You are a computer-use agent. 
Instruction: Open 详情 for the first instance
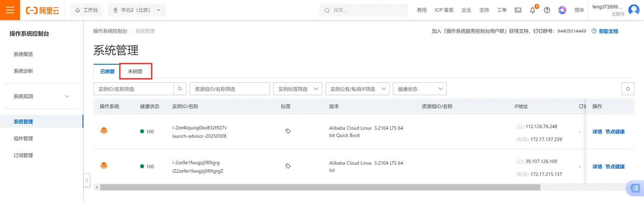pos(597,132)
